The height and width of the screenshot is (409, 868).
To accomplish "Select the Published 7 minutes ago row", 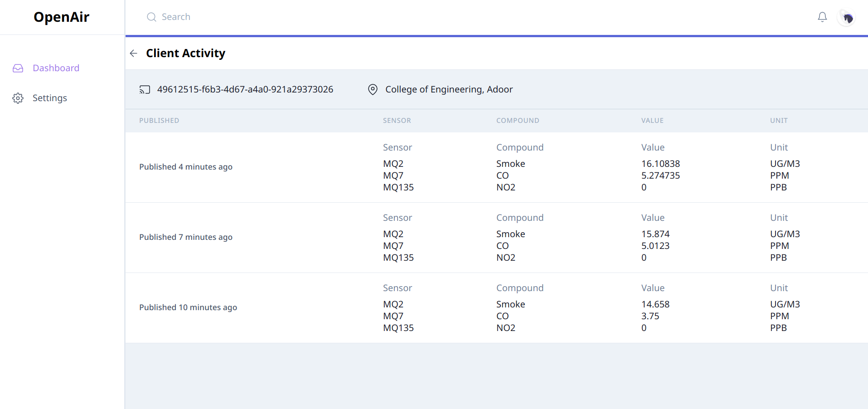I will tap(497, 238).
